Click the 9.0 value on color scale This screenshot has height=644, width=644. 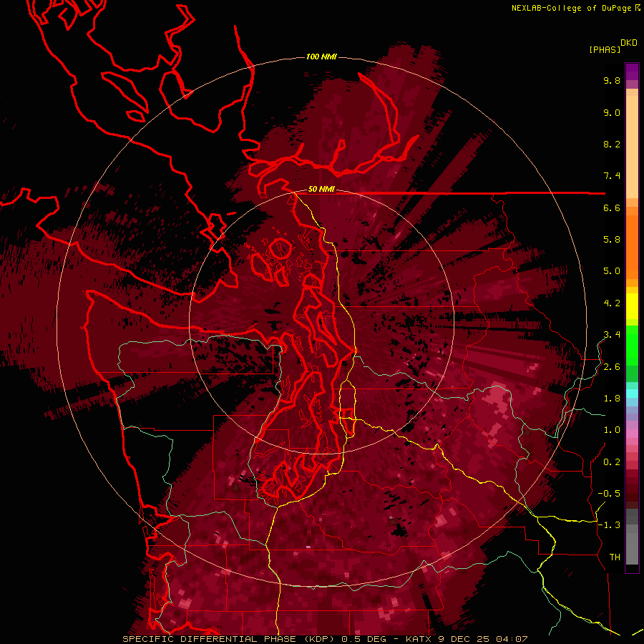tap(612, 112)
